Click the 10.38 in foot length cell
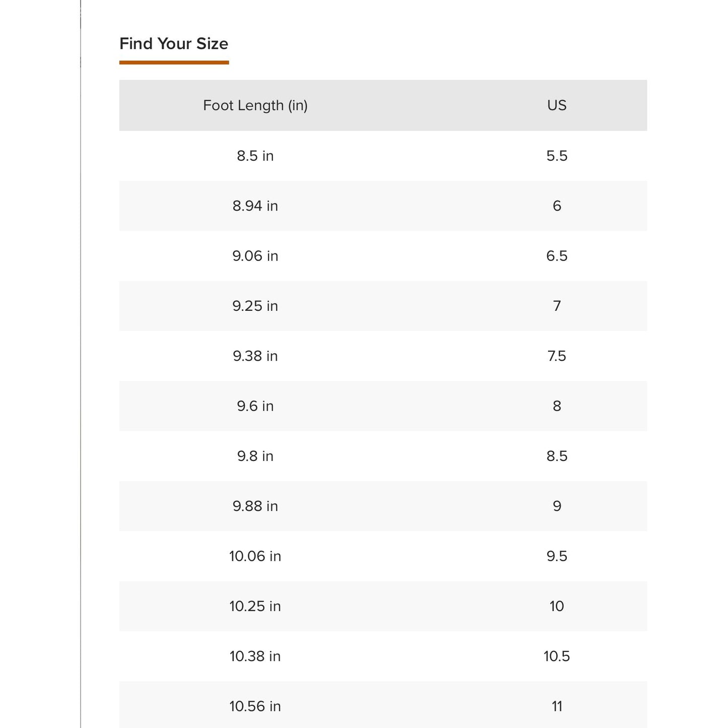 (x=255, y=656)
